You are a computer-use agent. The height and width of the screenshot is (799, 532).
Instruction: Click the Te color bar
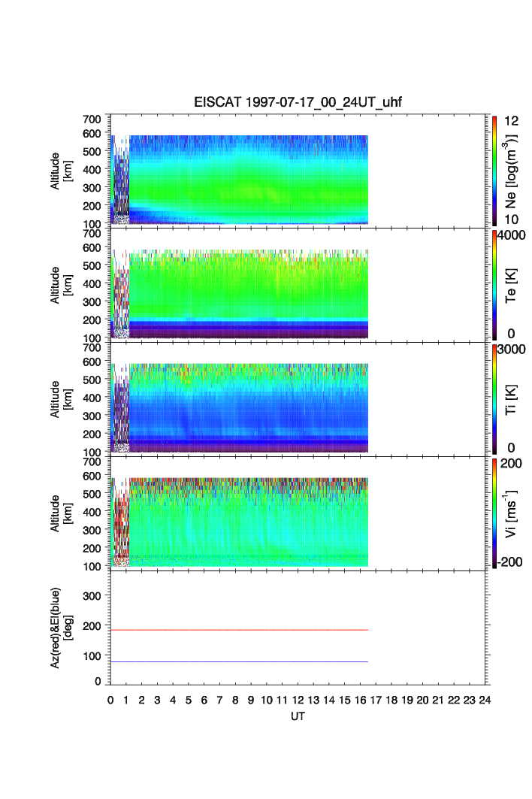click(494, 285)
